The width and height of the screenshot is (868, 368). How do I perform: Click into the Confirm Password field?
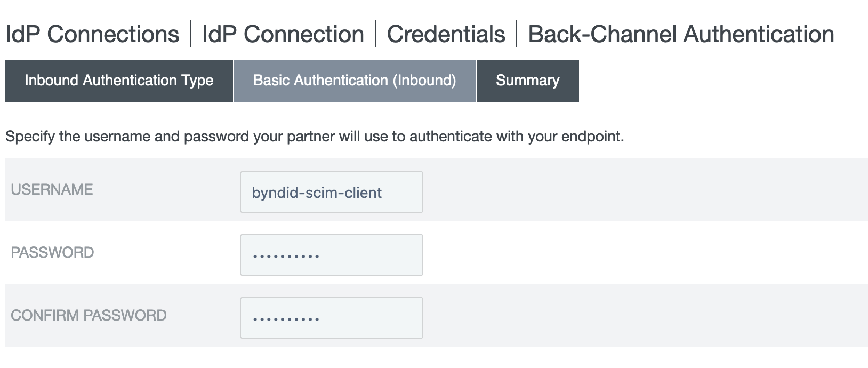click(331, 318)
